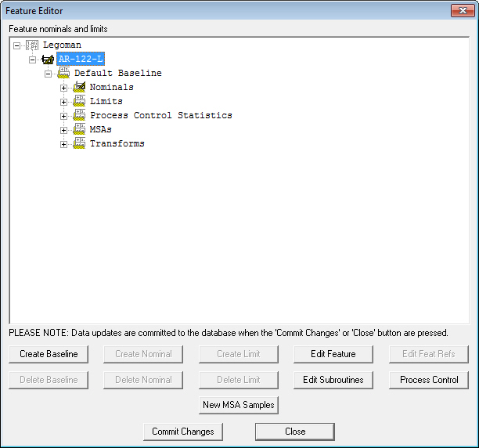
Task: Click Commit Changes to save updates
Action: pyautogui.click(x=183, y=432)
